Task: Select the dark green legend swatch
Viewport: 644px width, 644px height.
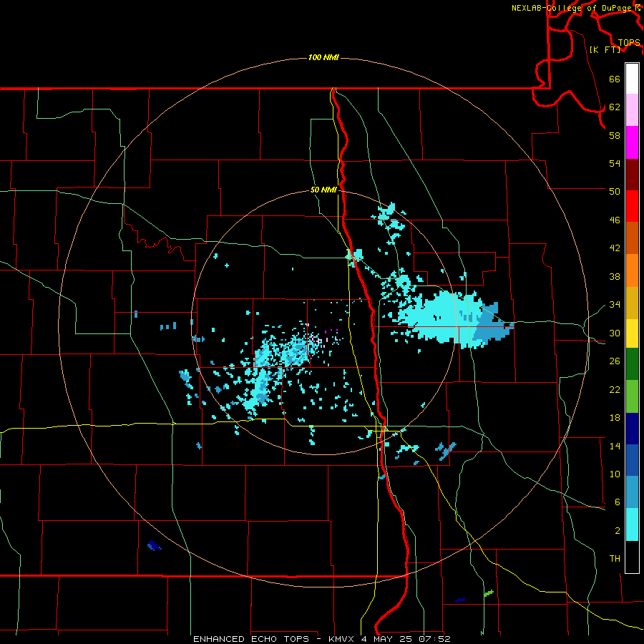Action: click(632, 364)
